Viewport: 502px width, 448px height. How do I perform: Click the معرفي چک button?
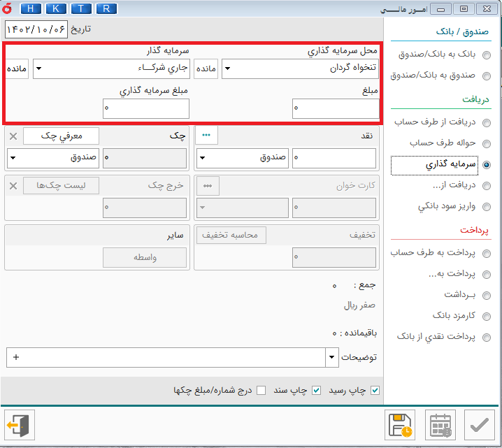(61, 136)
